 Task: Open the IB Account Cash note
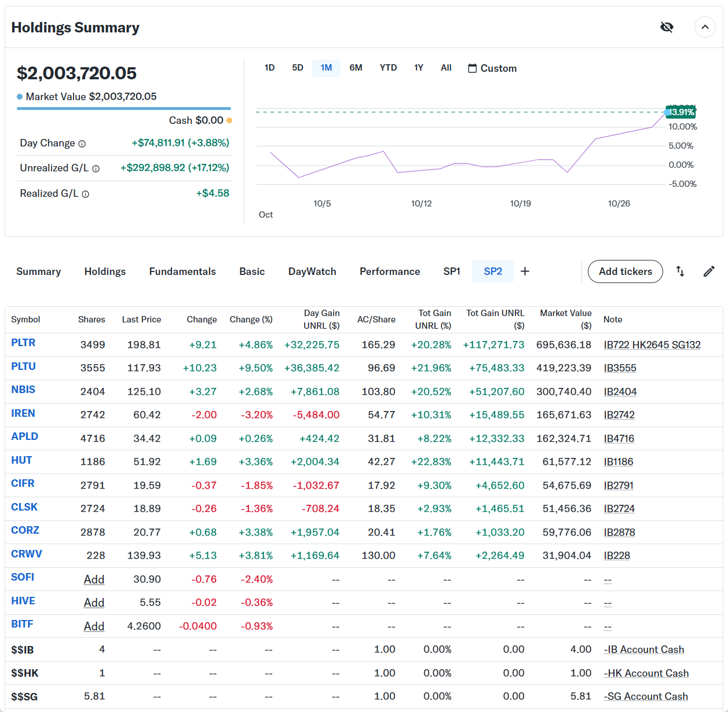click(644, 649)
